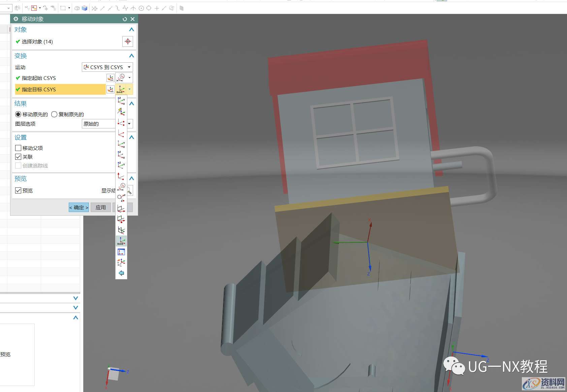Screen dimensions: 567x392
Task: Click the select object crosshair icon
Action: (127, 41)
